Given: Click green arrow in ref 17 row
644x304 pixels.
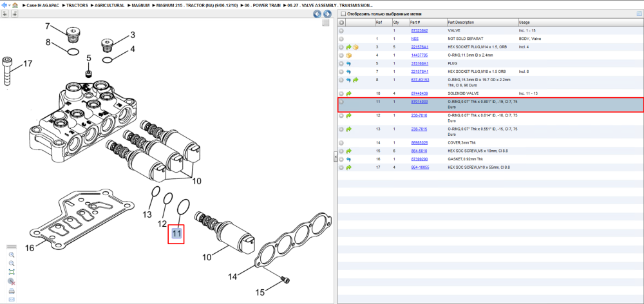Looking at the screenshot, I should coord(348,167).
